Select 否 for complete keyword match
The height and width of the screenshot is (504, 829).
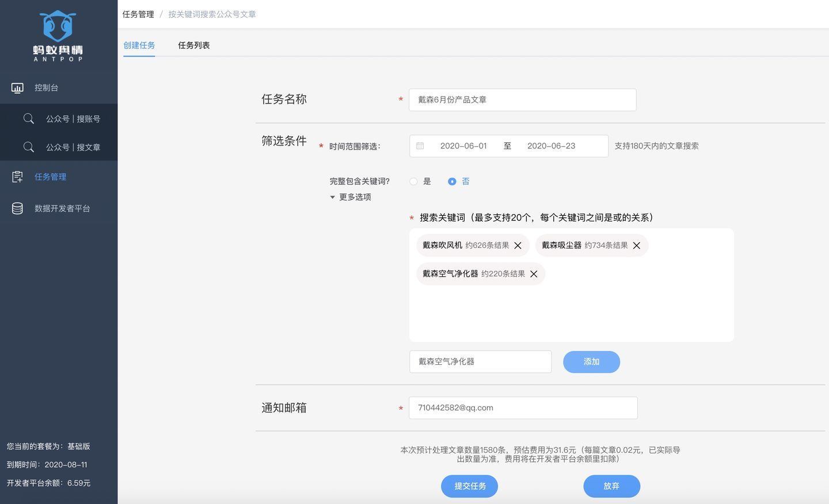(452, 181)
